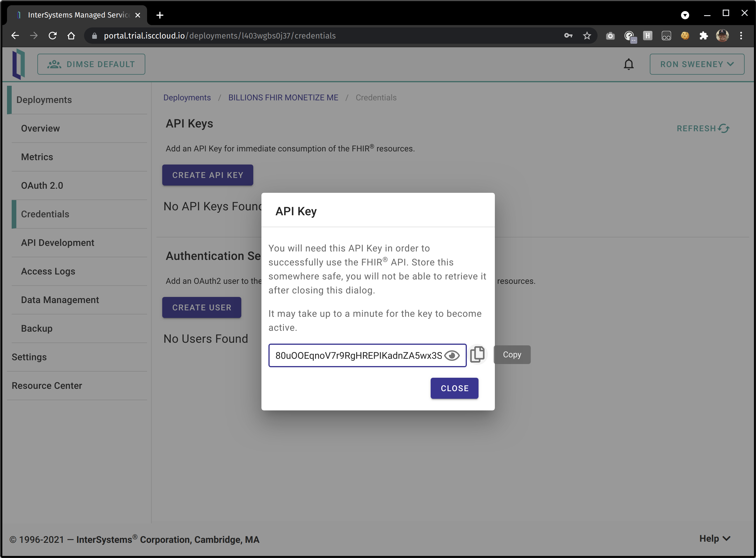Select the InterSystems Managed Services tab
Screen dimensions: 756x558
pyautogui.click(x=77, y=15)
